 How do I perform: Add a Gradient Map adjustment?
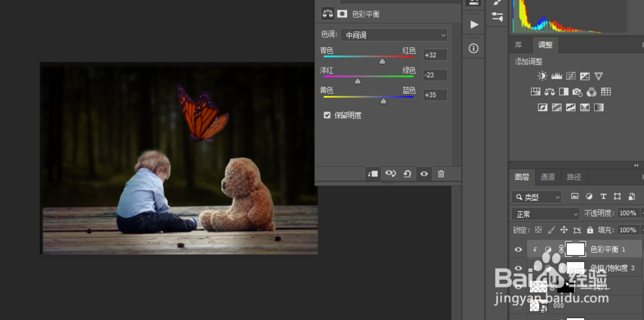point(599,108)
